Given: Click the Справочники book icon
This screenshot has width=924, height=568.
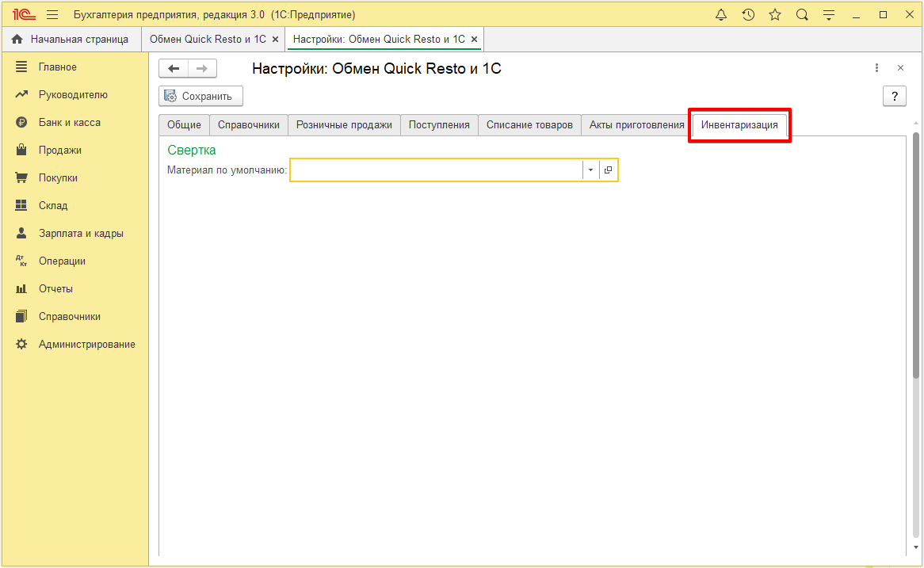Looking at the screenshot, I should pyautogui.click(x=21, y=316).
